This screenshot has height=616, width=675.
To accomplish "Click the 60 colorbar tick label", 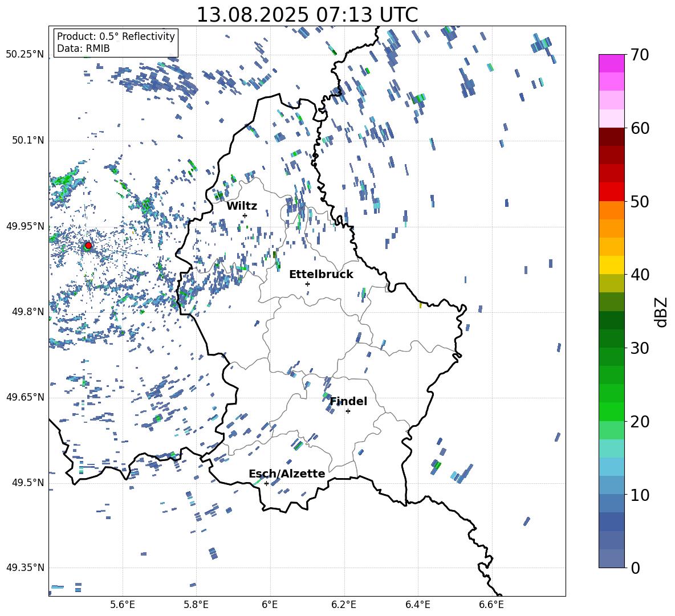I will coord(639,128).
